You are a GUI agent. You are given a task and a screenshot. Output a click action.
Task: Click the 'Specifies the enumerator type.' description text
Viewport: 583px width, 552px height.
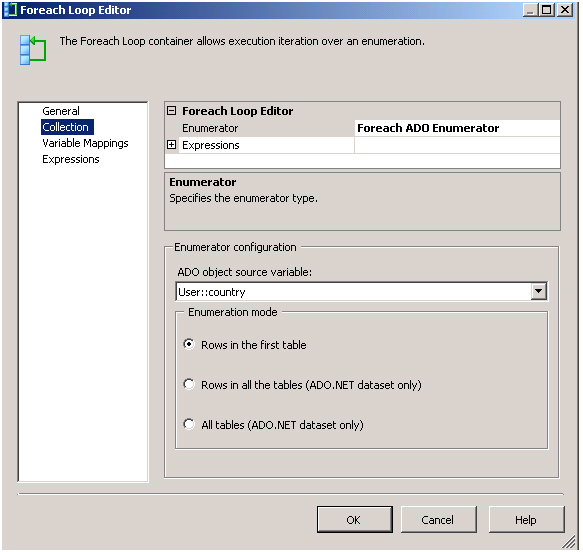(x=244, y=198)
